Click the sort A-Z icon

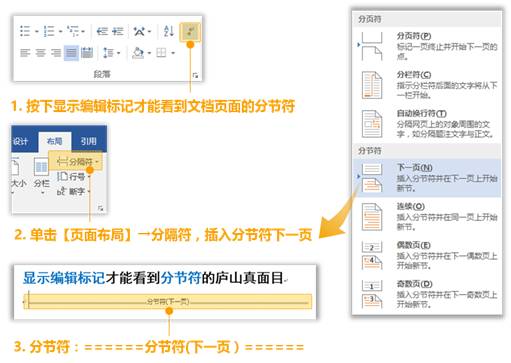click(169, 31)
